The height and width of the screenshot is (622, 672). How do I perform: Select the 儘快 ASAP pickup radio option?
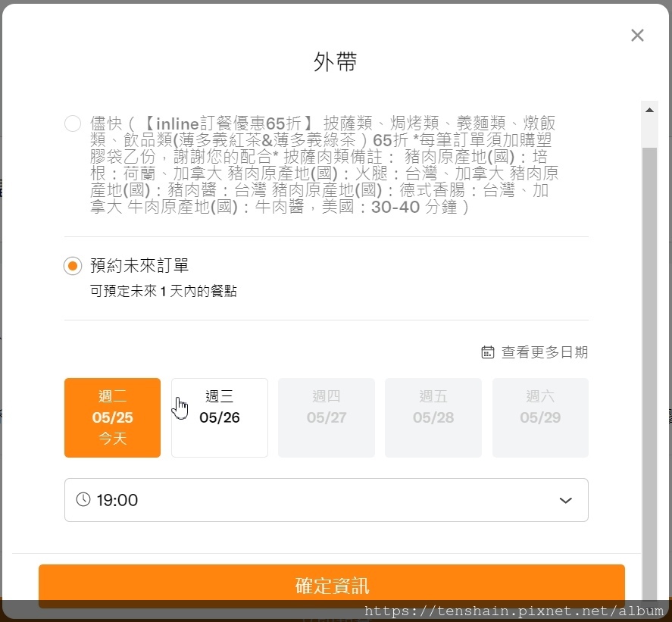(x=73, y=123)
